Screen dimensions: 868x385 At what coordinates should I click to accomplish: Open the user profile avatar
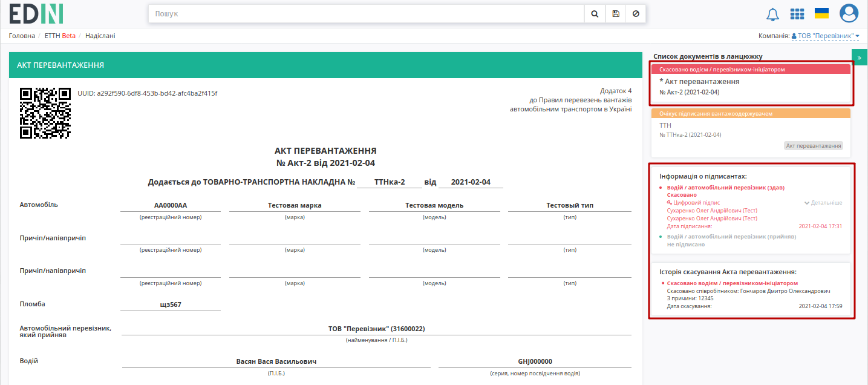(x=849, y=13)
